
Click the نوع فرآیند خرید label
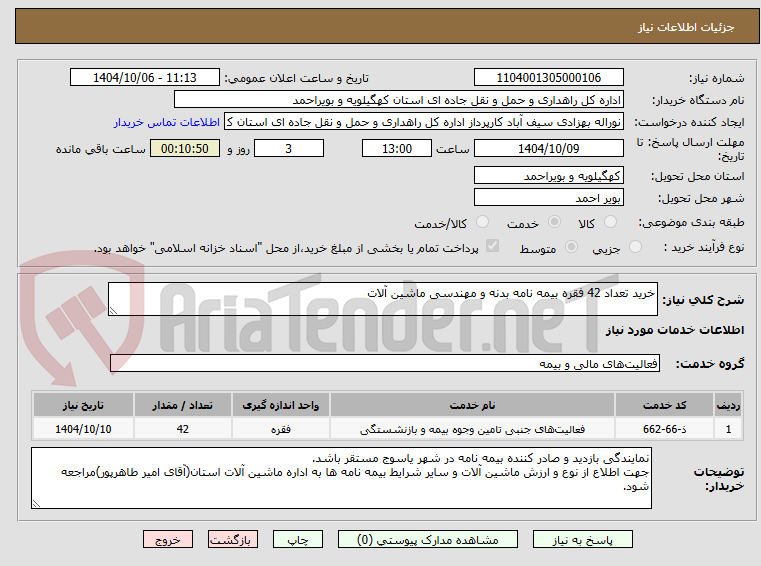704,247
